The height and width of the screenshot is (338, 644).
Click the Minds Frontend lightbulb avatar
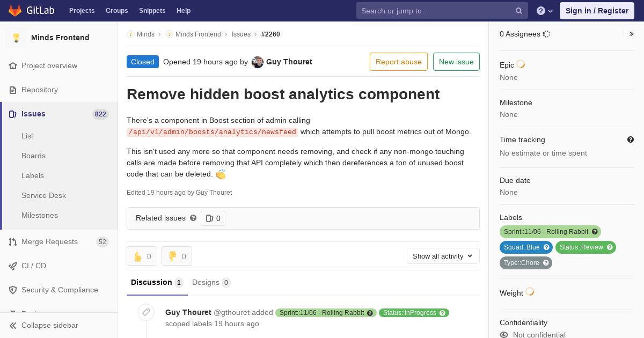(x=16, y=38)
